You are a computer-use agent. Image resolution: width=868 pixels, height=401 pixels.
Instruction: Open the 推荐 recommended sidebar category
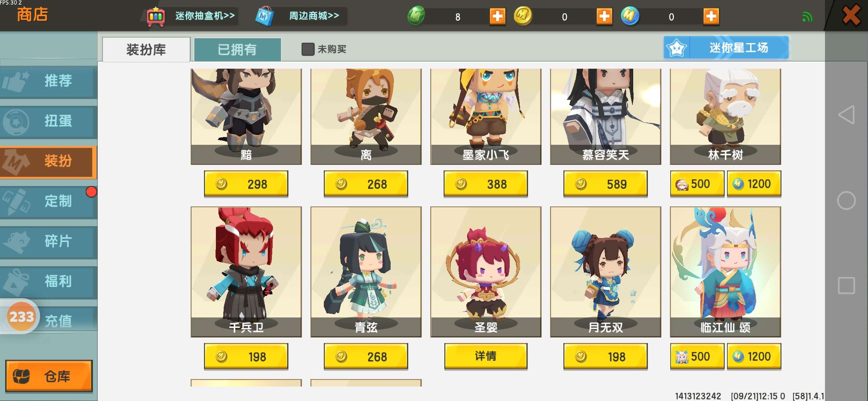(48, 81)
